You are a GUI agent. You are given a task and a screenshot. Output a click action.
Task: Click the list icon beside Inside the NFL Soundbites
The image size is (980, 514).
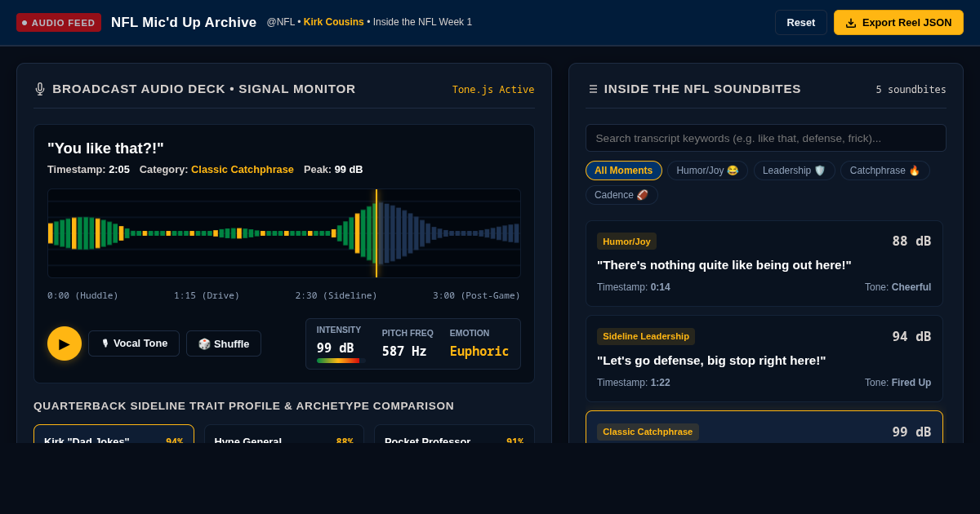click(592, 89)
